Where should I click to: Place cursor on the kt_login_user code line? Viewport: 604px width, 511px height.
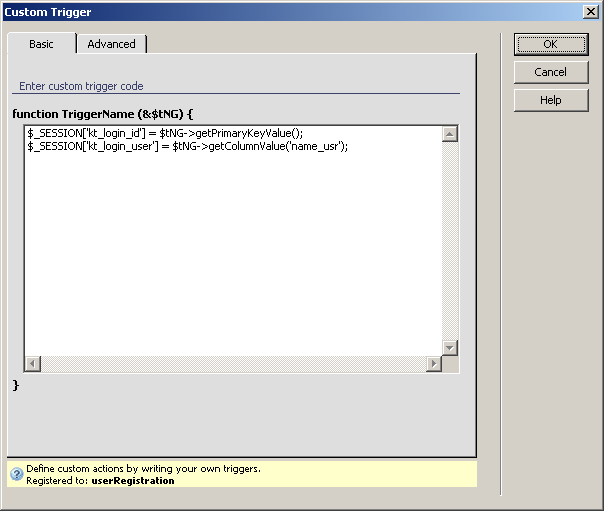[187, 146]
